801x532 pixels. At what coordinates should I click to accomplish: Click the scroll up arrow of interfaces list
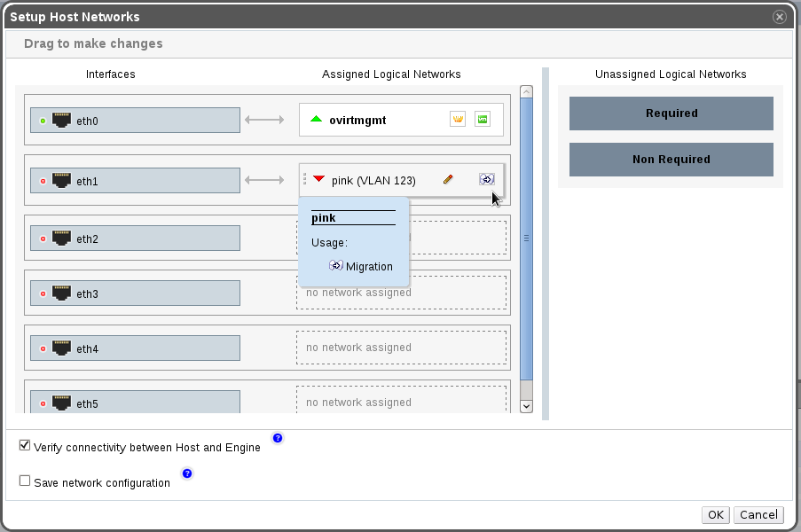(526, 91)
